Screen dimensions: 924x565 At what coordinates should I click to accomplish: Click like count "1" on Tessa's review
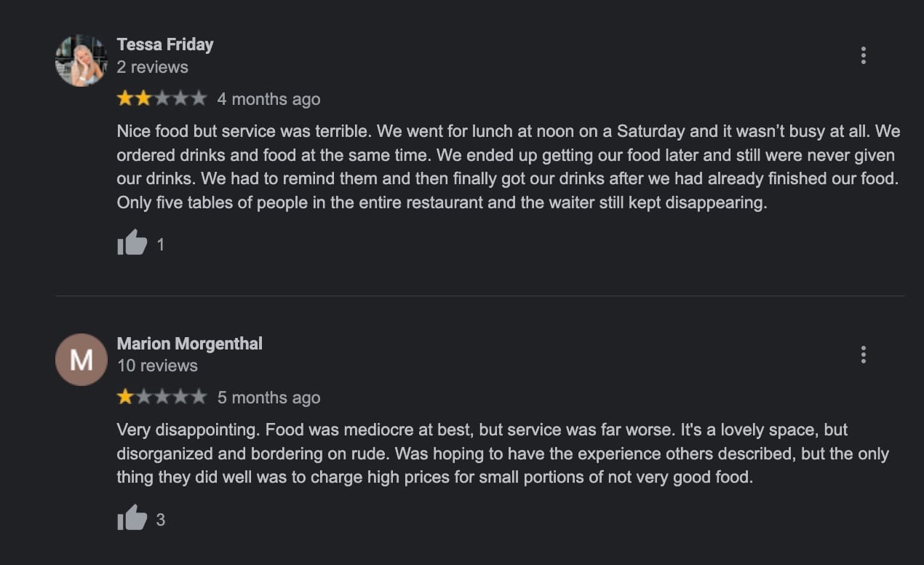pyautogui.click(x=161, y=245)
